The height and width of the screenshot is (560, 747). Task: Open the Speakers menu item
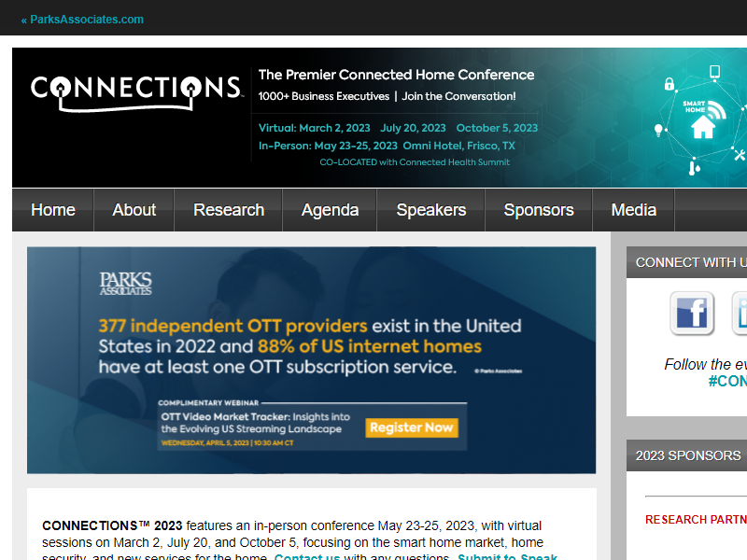[431, 210]
